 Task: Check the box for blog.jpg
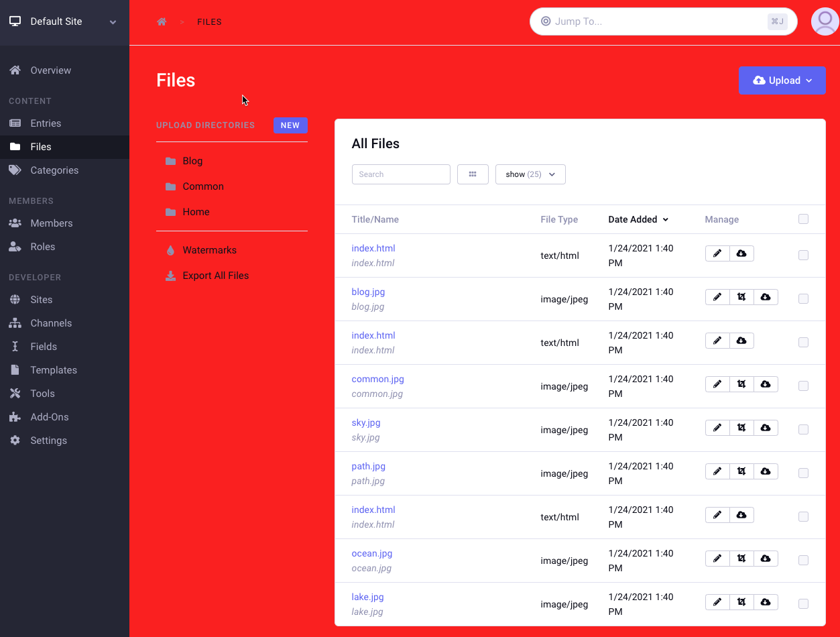coord(803,298)
